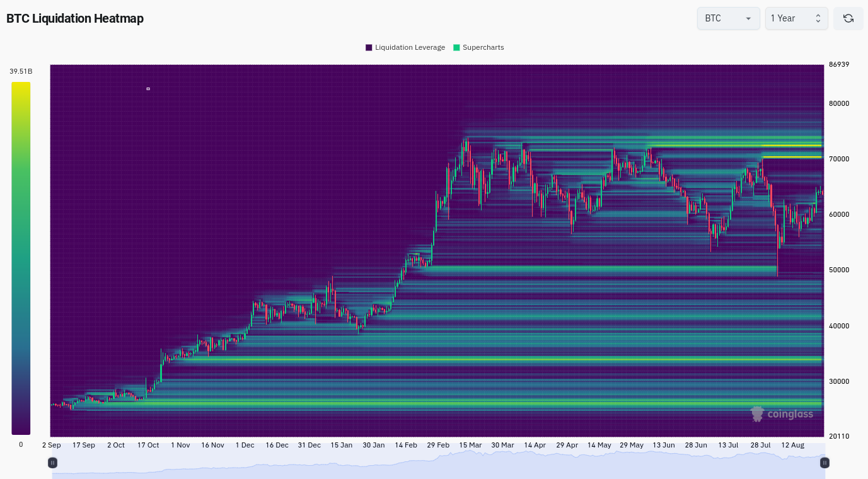Screen dimensions: 868x479
Task: Click the 15 Mar date label
Action: (470, 445)
